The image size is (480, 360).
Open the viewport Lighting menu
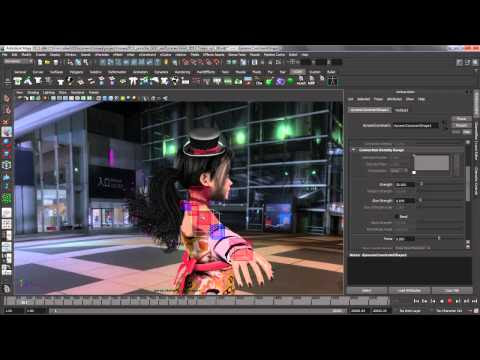(x=49, y=92)
